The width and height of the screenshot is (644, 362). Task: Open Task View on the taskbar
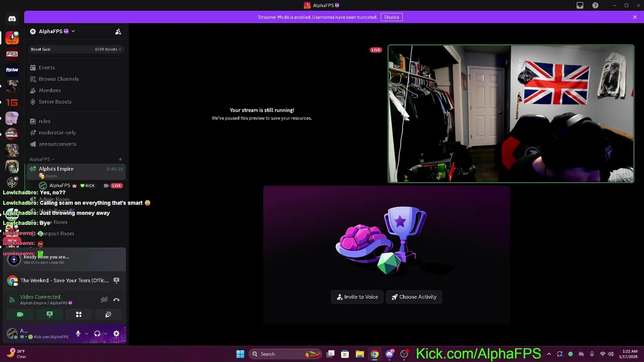click(x=331, y=354)
